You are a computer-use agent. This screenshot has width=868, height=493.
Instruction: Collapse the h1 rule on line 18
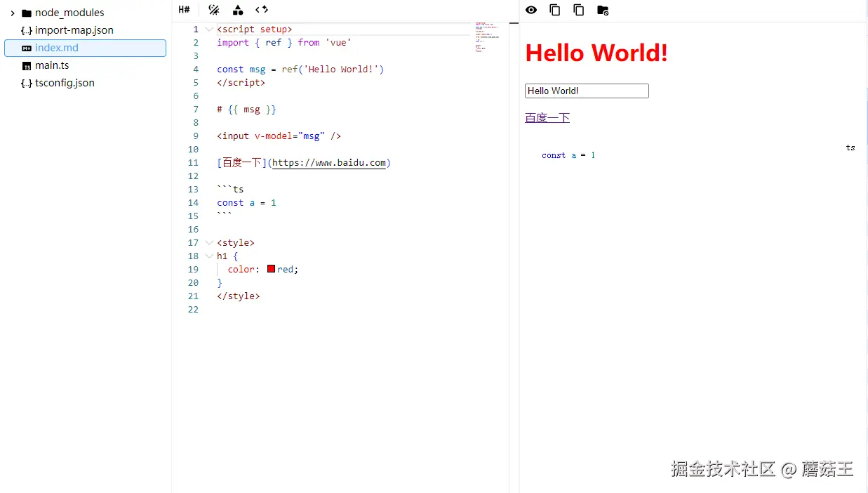208,256
